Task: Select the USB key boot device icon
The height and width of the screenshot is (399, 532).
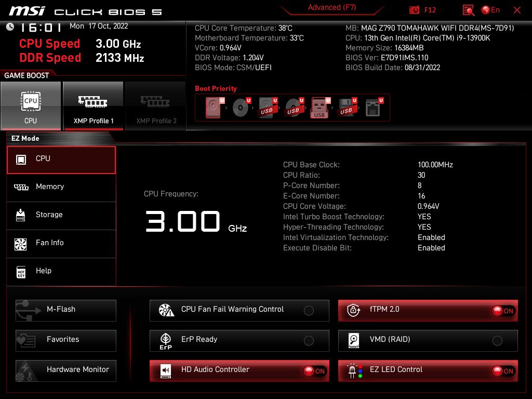Action: [x=320, y=108]
